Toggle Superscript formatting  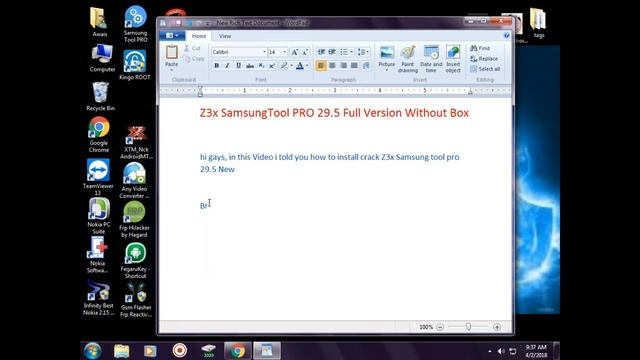click(272, 66)
